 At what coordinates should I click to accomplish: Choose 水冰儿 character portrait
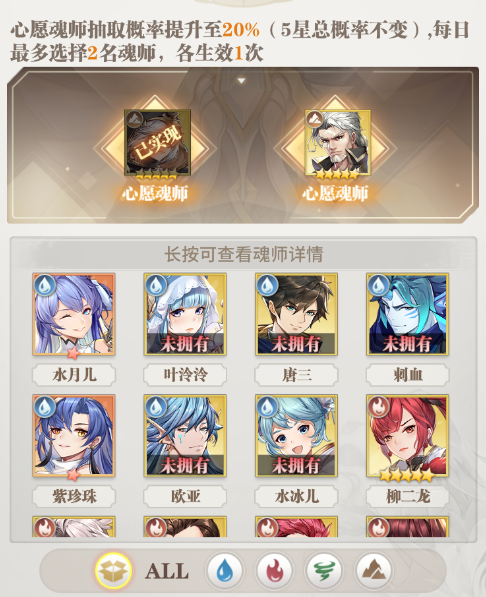click(x=296, y=436)
